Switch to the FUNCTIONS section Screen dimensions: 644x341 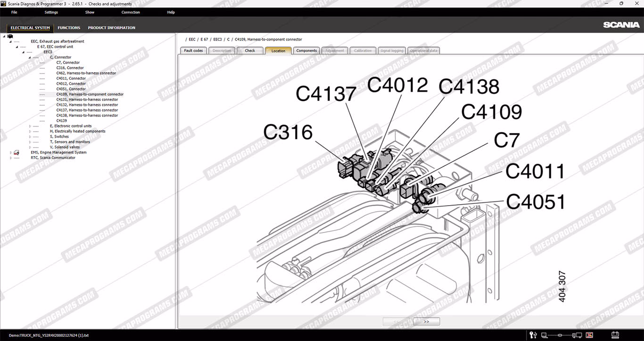point(69,28)
